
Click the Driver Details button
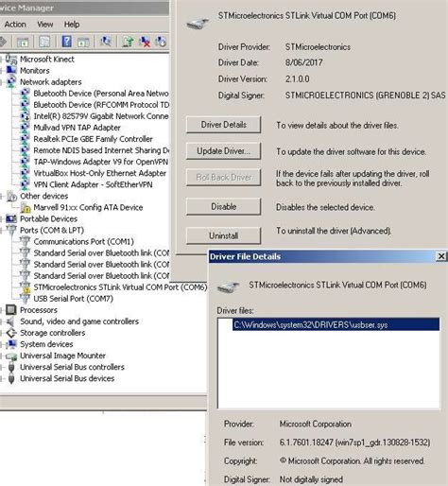(223, 125)
